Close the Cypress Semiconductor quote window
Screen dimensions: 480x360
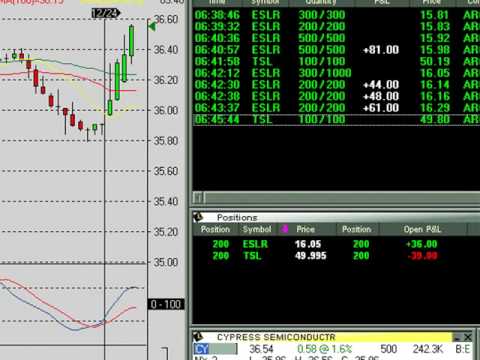click(468, 337)
